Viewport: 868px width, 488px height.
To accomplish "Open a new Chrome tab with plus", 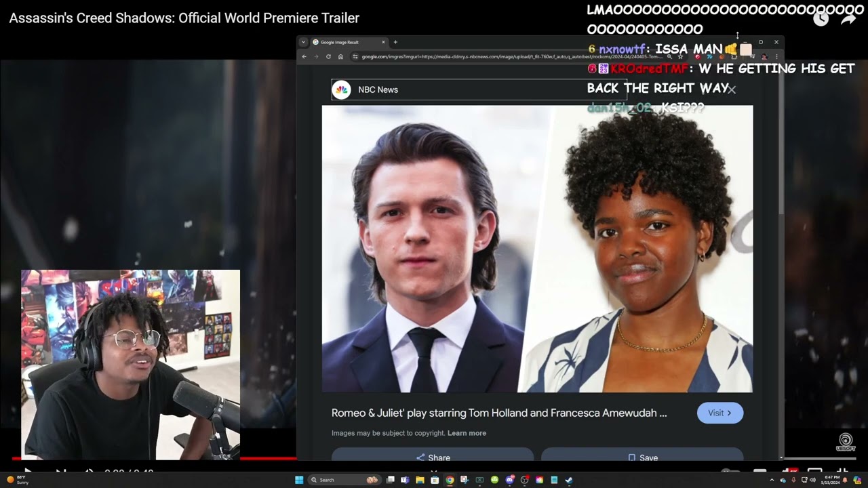I will [396, 42].
